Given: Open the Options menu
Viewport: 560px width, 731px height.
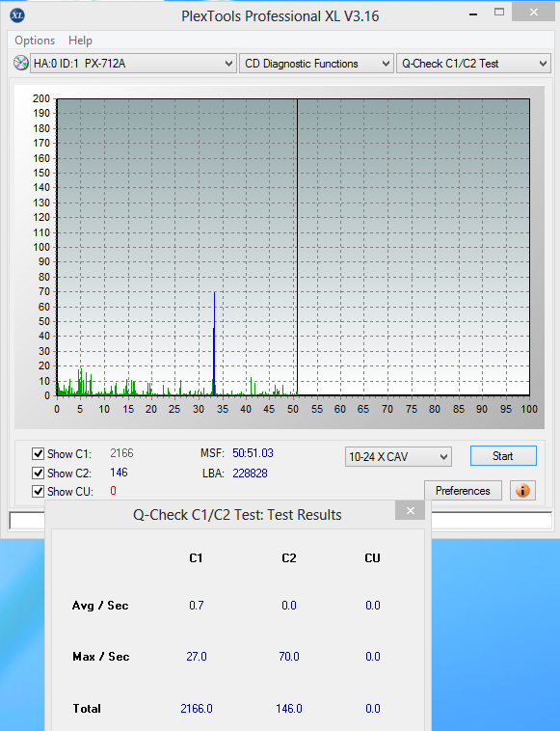Looking at the screenshot, I should 35,41.
